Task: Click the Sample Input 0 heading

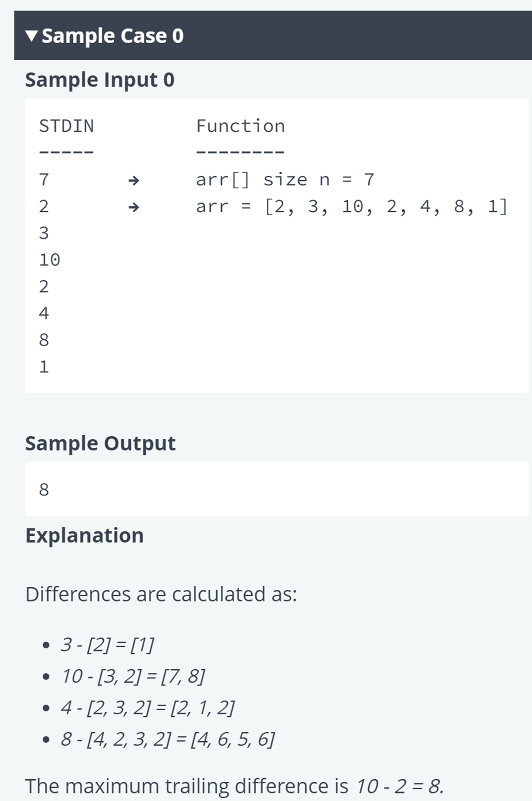Action: coord(100,80)
